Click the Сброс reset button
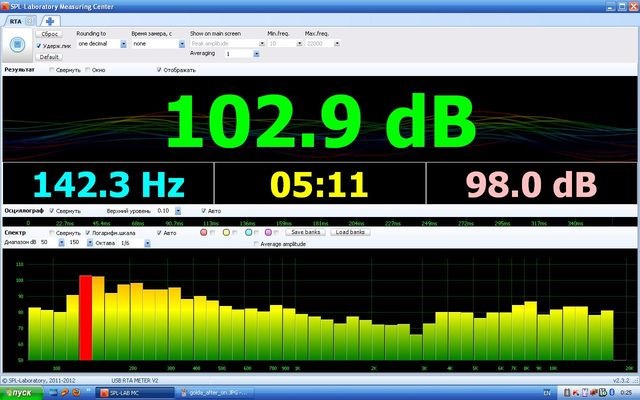The image size is (640, 400). coord(49,34)
